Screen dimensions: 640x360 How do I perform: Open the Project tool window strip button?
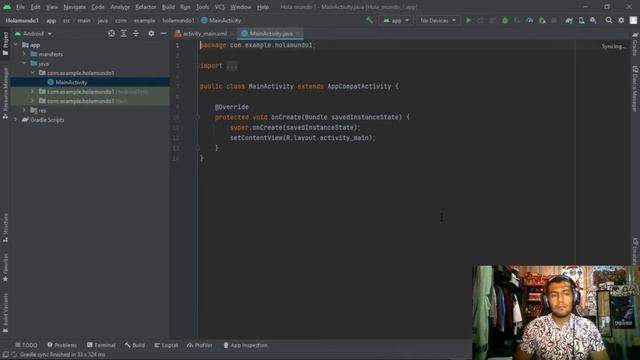point(5,44)
